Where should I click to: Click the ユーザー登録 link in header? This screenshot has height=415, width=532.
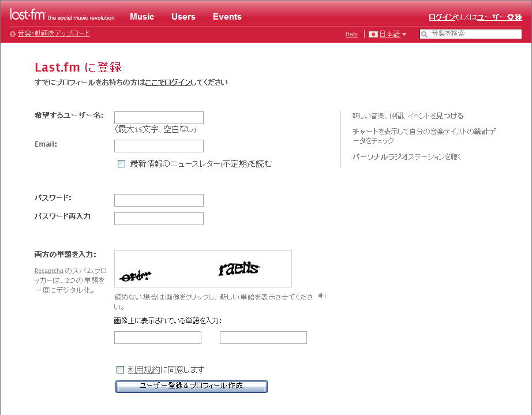500,17
